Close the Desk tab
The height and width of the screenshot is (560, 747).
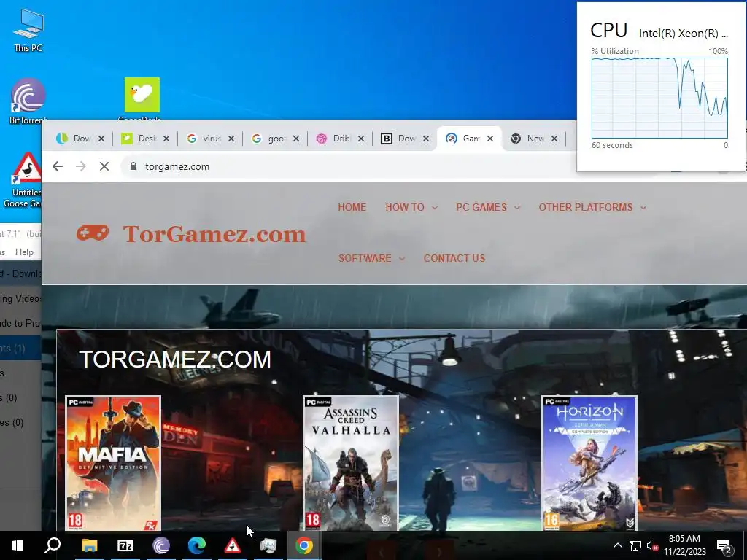166,139
